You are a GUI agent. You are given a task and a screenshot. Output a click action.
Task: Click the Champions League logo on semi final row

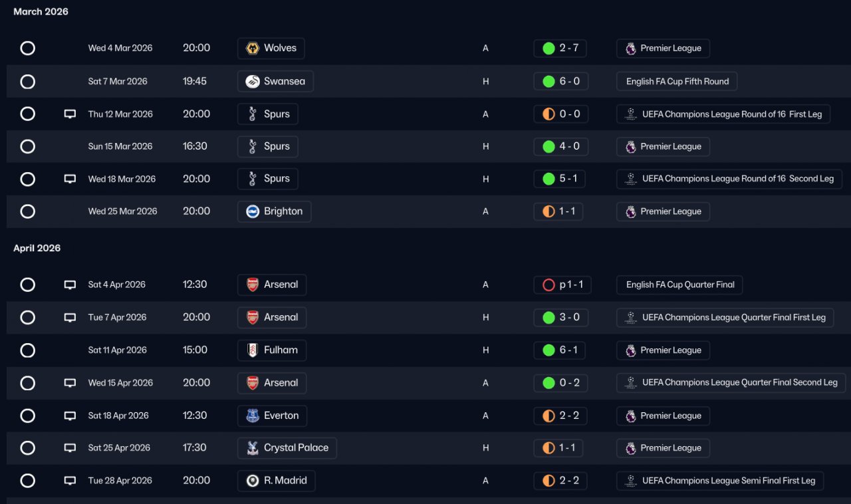(x=631, y=480)
